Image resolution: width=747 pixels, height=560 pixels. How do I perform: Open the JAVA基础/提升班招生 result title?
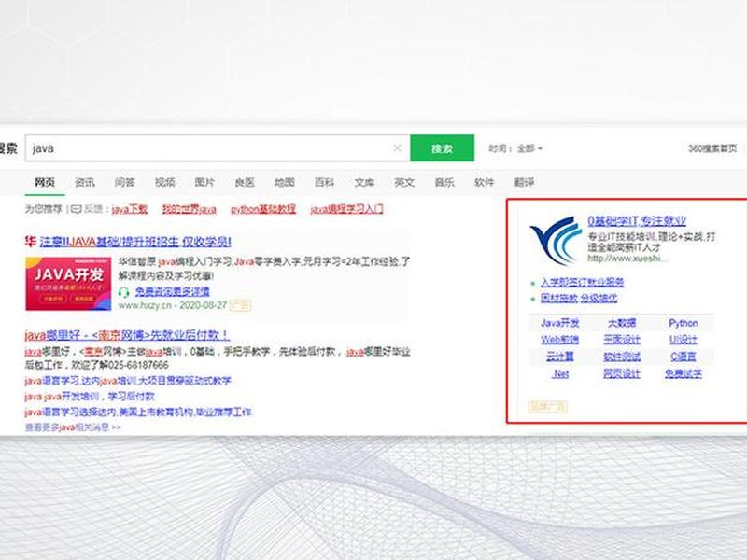tap(135, 242)
